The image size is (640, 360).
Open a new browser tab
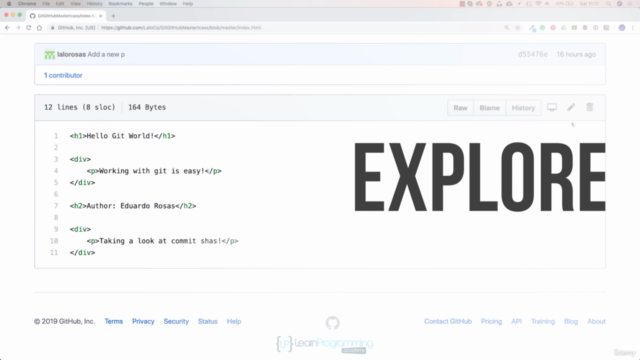pos(113,16)
